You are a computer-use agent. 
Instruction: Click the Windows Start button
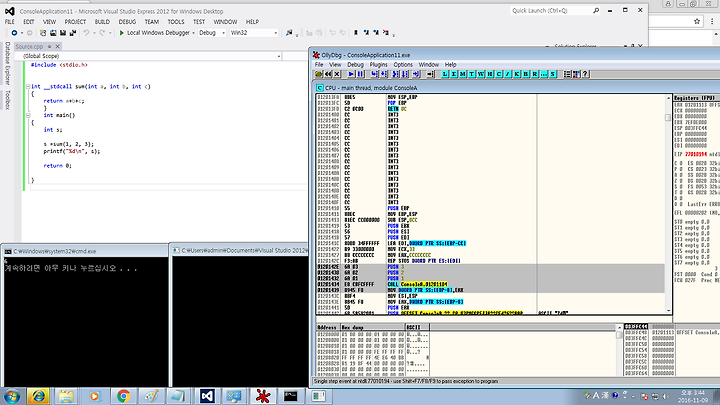pos(12,396)
